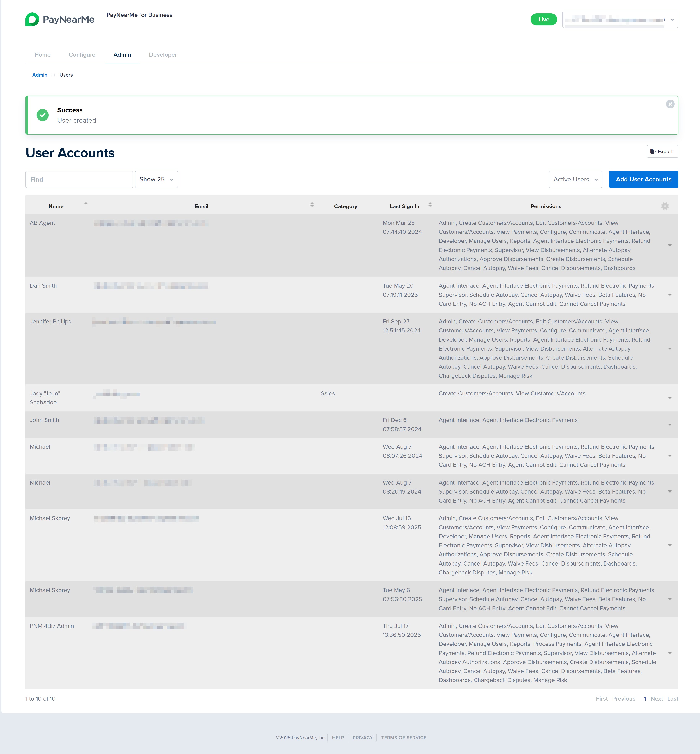Go to the Home tab
Image resolution: width=700 pixels, height=754 pixels.
coord(42,55)
